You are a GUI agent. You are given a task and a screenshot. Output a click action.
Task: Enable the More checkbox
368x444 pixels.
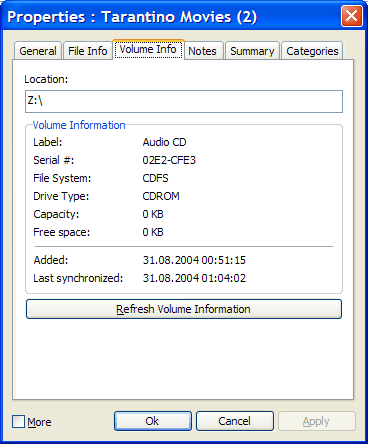pos(19,422)
